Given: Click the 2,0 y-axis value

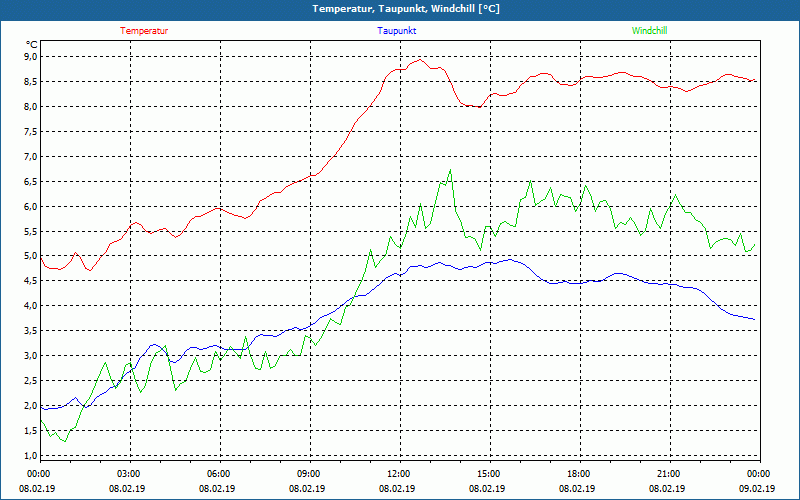Looking at the screenshot, I should pyautogui.click(x=32, y=406).
